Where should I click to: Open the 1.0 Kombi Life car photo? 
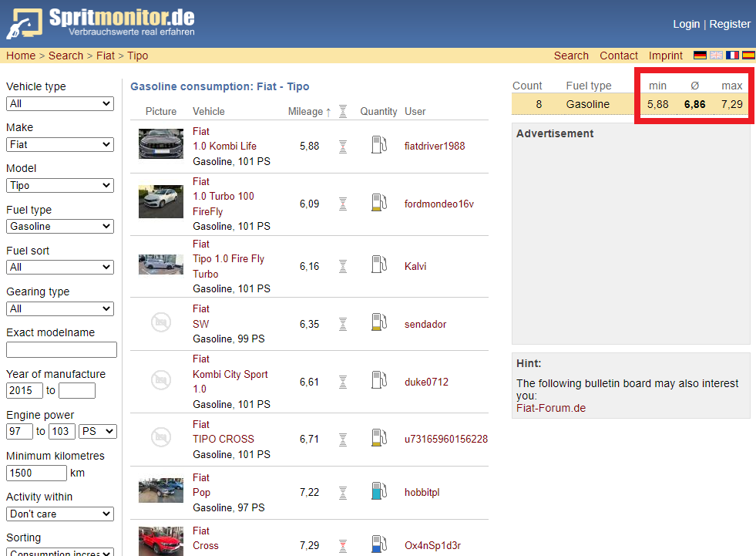click(x=161, y=144)
